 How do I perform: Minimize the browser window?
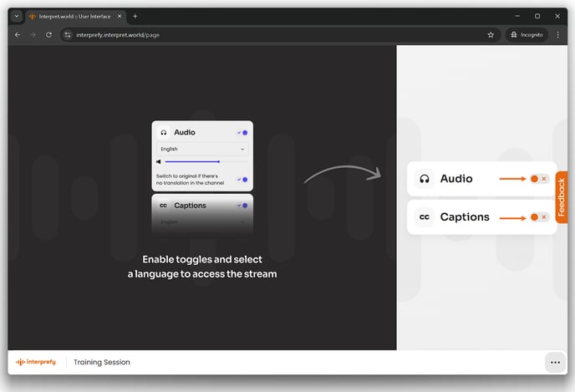click(517, 16)
